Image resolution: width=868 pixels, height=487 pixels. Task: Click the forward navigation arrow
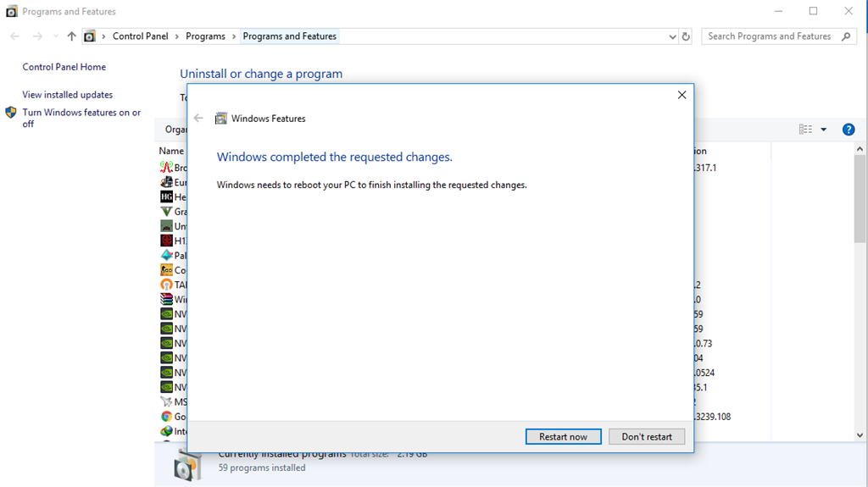pos(37,36)
